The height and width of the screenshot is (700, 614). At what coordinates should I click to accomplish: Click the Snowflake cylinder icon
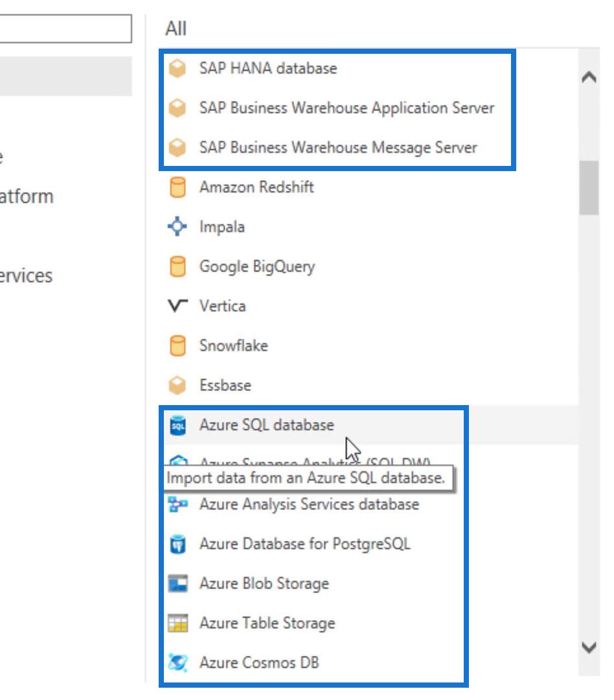[x=177, y=345]
